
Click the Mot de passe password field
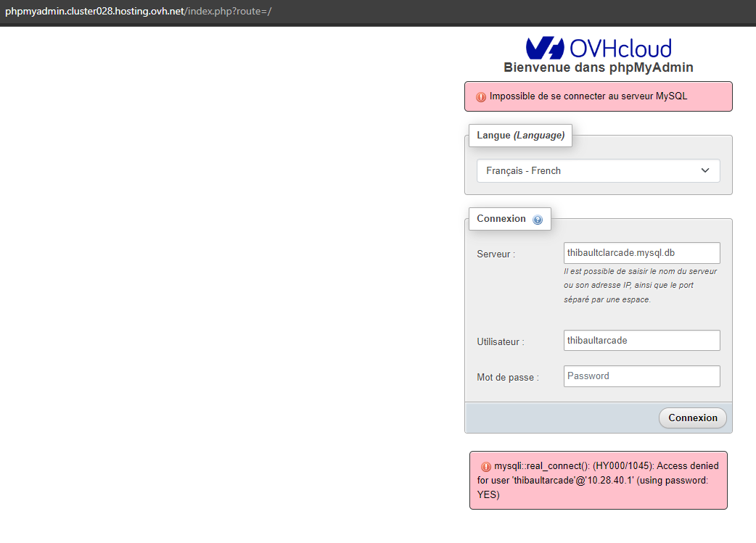click(642, 376)
